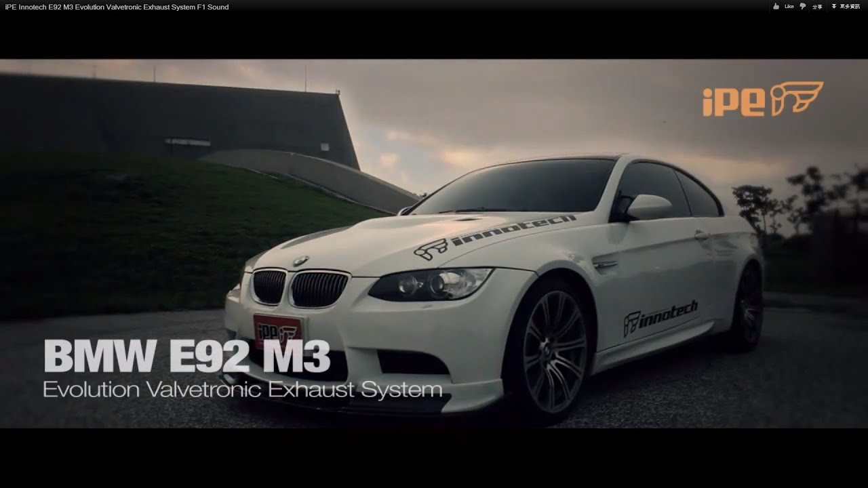The height and width of the screenshot is (488, 868).
Task: Click the Like text label
Action: (789, 7)
